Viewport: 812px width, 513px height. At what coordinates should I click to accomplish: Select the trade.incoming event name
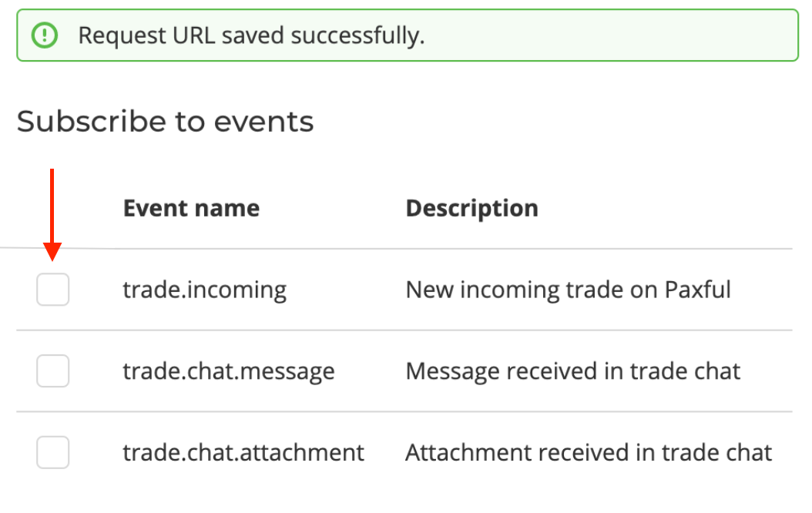pos(204,290)
